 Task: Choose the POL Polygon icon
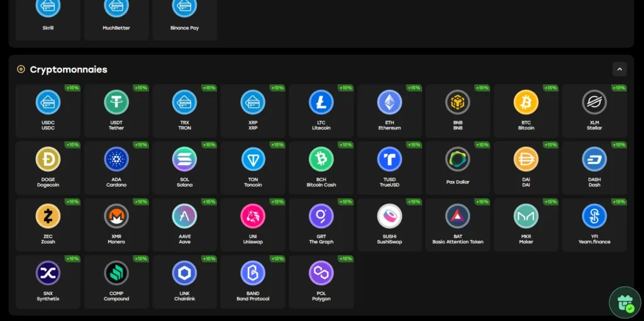click(x=321, y=273)
